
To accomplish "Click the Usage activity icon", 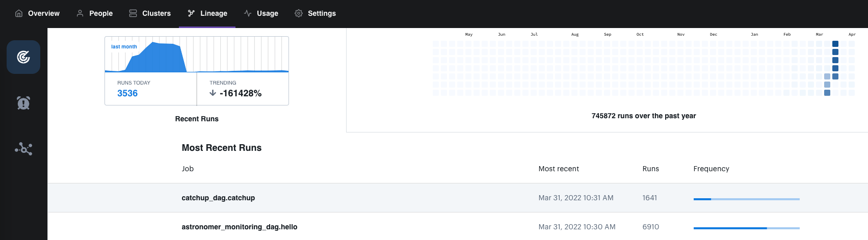I will point(248,13).
